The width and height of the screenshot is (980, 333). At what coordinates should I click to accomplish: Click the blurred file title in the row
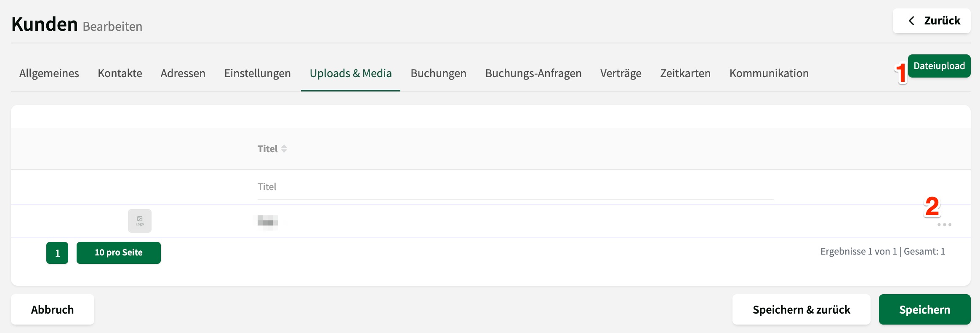point(268,221)
